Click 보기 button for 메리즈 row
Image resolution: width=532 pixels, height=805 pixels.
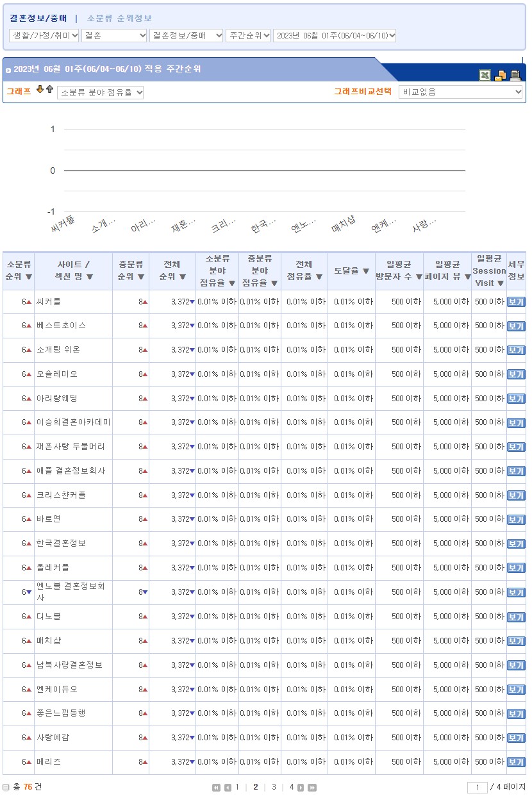click(x=515, y=762)
